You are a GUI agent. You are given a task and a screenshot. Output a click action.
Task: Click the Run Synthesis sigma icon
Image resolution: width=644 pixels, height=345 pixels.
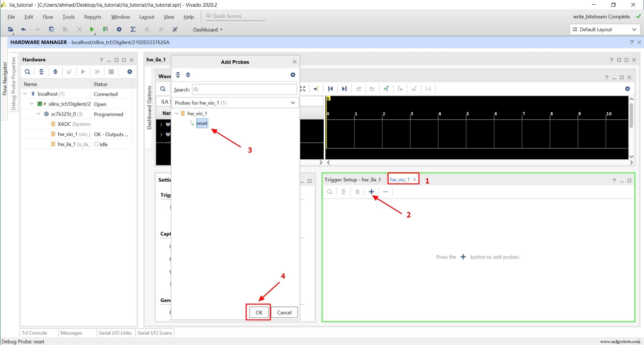point(133,29)
